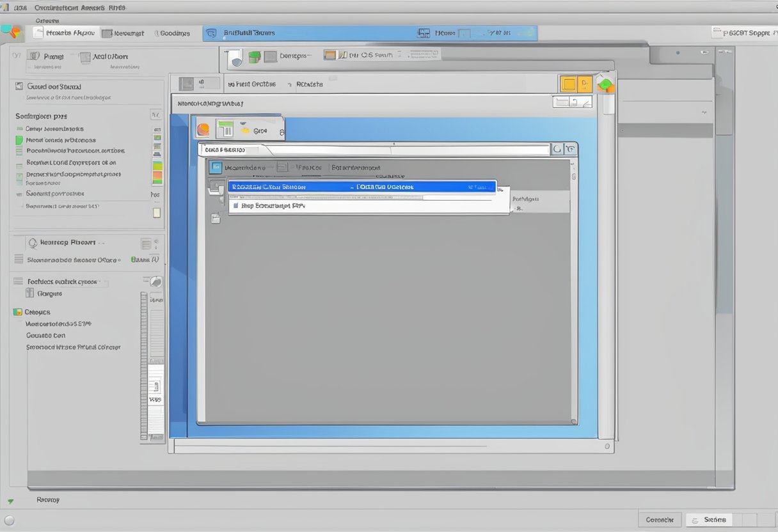778x532 pixels.
Task: Select the yellow square icon in dialog header
Action: click(568, 84)
